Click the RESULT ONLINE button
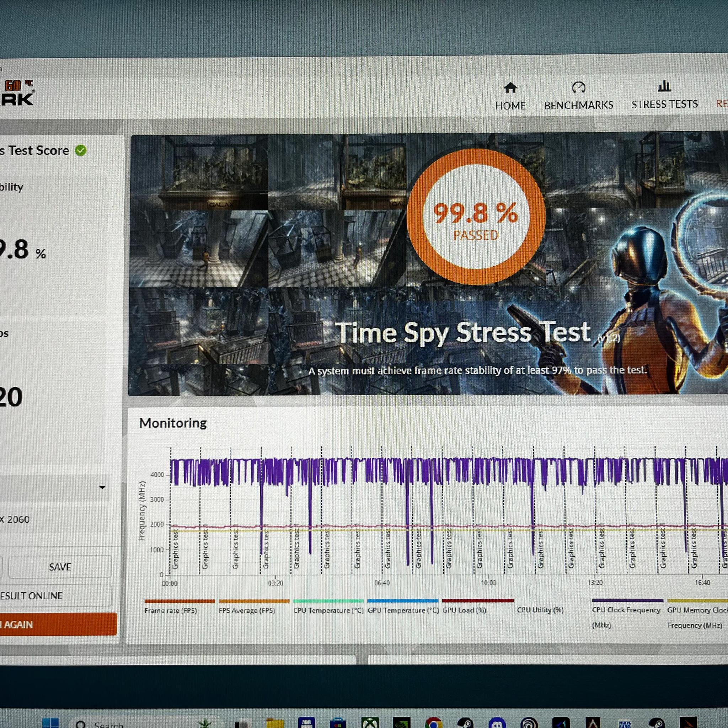Screen dimensions: 728x728 click(55, 596)
